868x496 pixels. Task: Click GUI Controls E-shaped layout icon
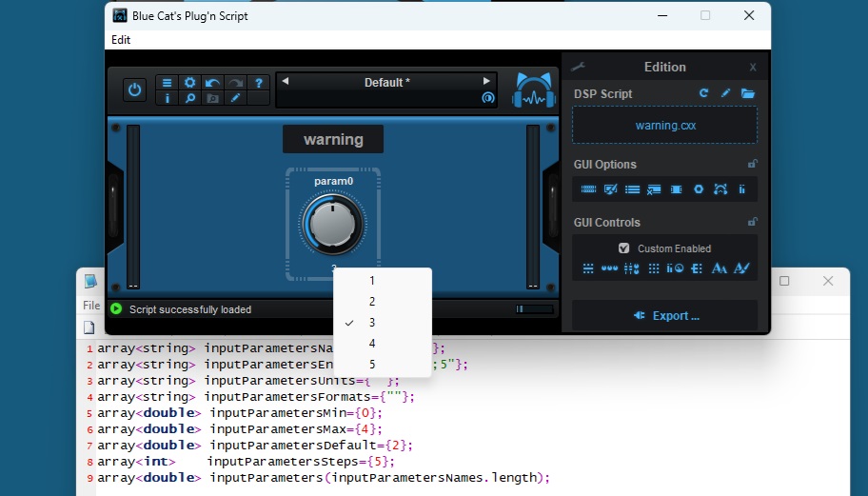click(x=697, y=268)
